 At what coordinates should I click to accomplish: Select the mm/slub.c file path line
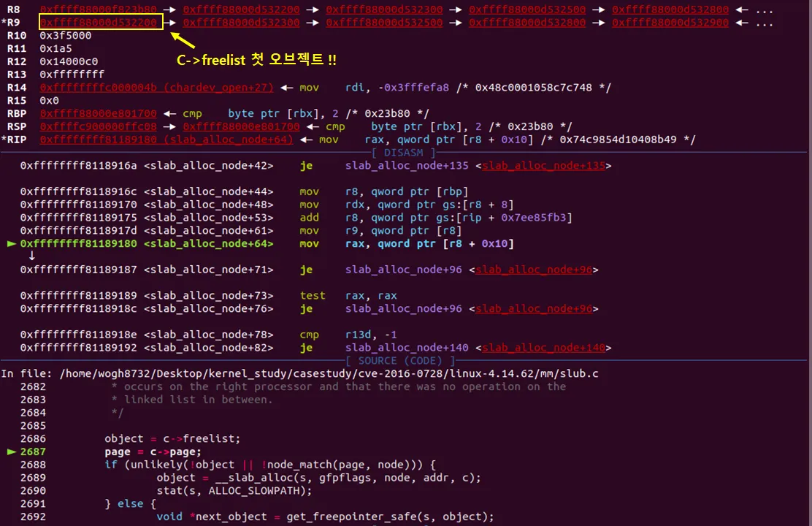point(300,373)
